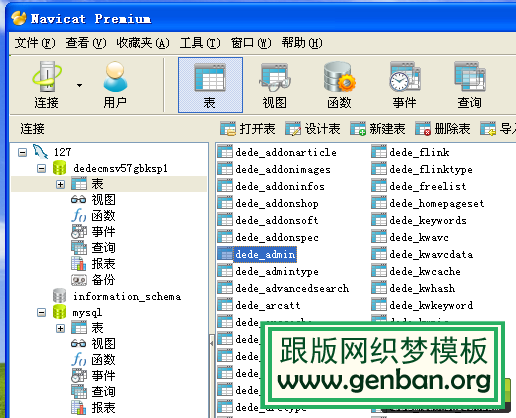Click the 新建表 (New Table) button

(378, 129)
